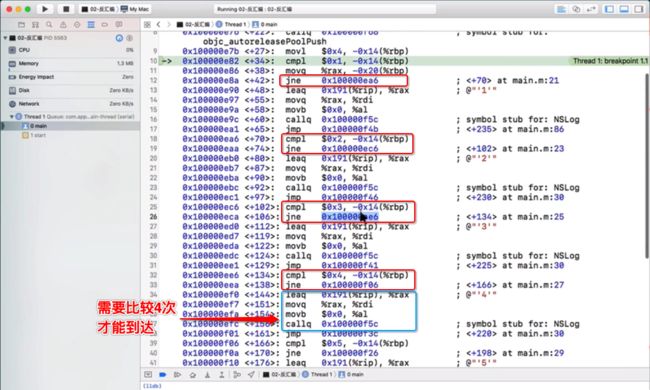
Task: Open the My Mac destination selector
Action: [x=135, y=9]
